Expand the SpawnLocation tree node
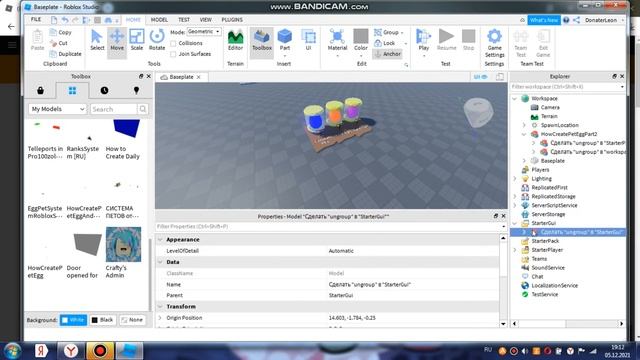Image resolution: width=640 pixels, height=360 pixels. [524, 125]
